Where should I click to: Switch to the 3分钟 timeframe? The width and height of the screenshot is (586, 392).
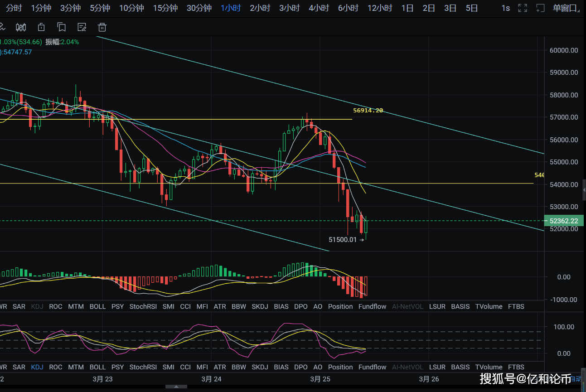point(70,8)
